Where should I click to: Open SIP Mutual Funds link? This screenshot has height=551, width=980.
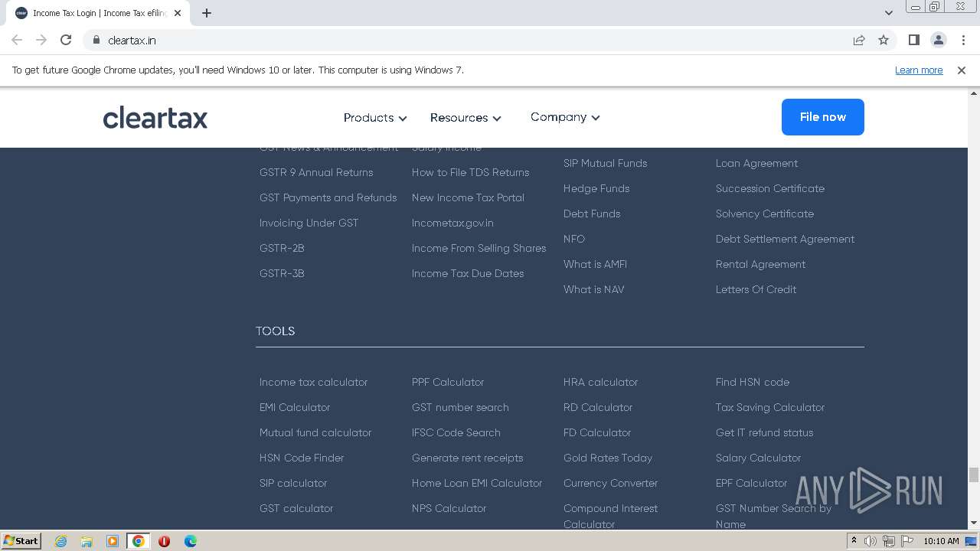click(x=606, y=163)
